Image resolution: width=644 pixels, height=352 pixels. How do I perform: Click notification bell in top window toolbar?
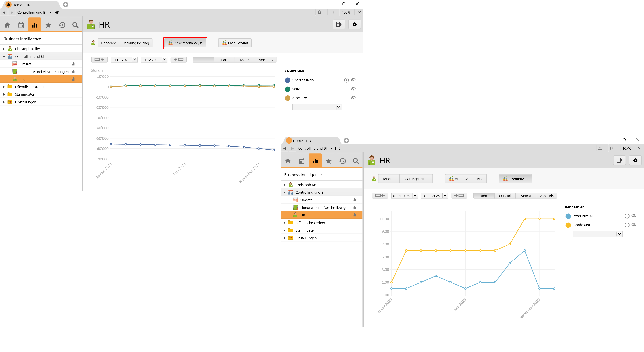tap(319, 12)
